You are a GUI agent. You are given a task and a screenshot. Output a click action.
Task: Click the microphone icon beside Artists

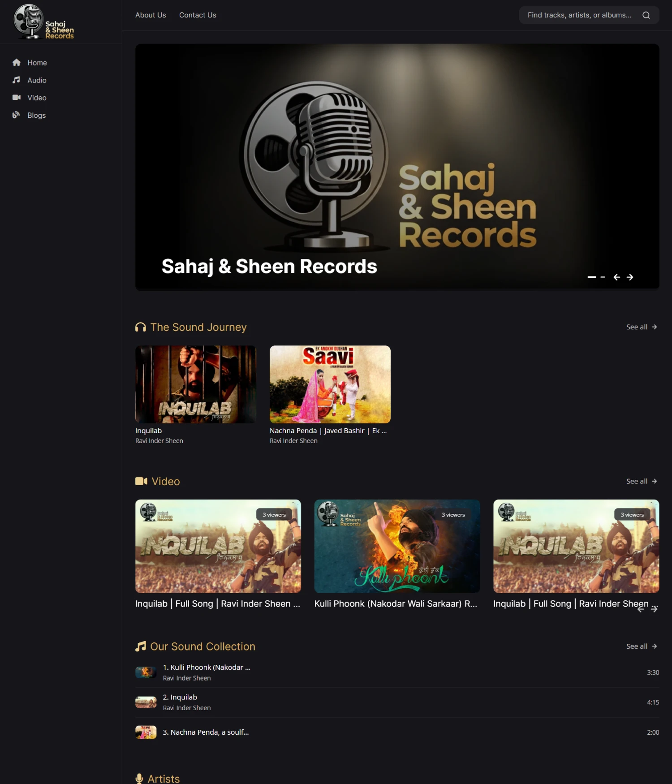[x=139, y=779]
